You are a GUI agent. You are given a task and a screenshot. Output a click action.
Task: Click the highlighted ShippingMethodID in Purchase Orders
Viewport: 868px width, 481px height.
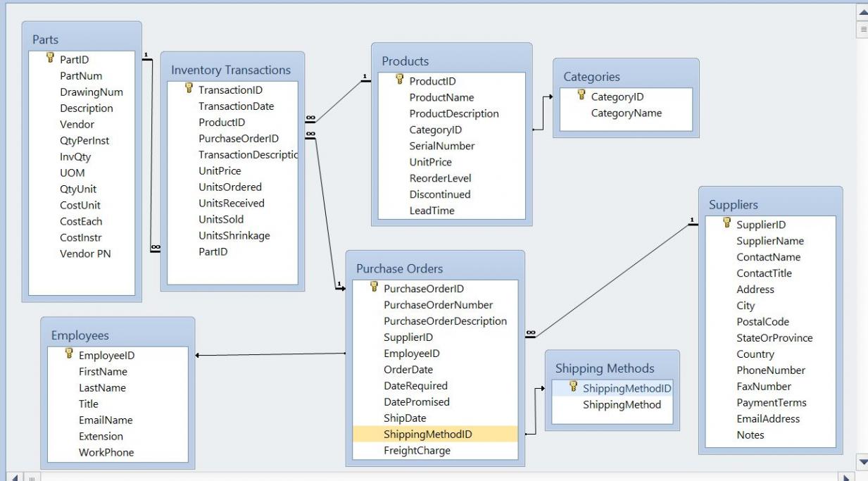pyautogui.click(x=435, y=435)
